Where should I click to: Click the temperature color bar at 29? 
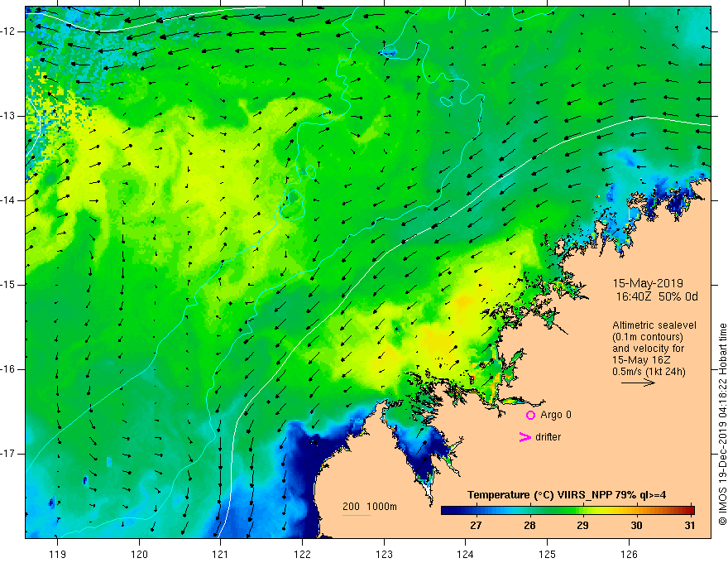tap(582, 510)
